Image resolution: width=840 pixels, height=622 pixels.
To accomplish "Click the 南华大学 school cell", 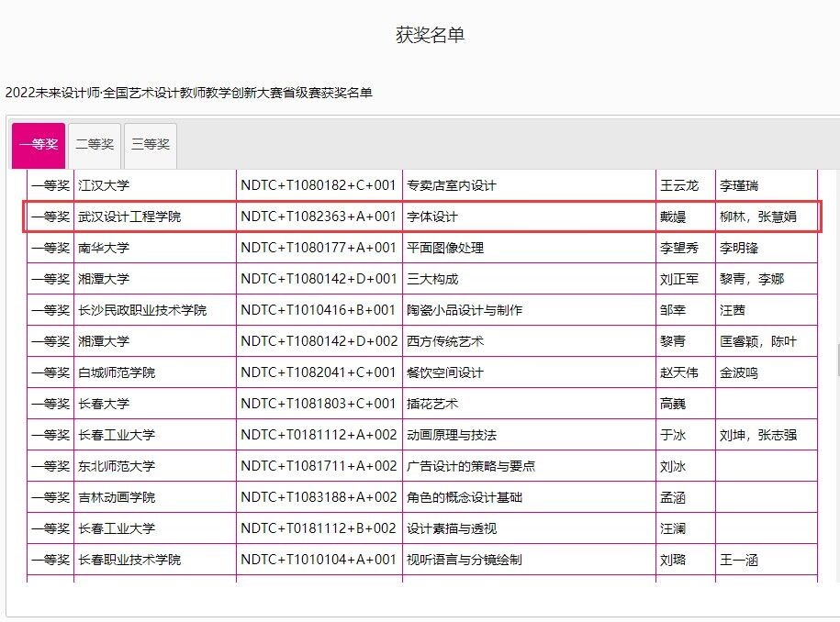I will coord(104,248).
